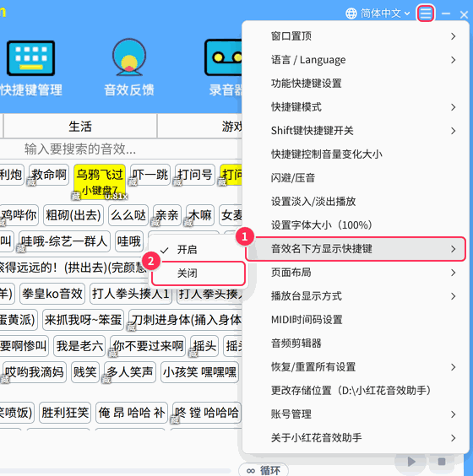
Task: Play the 多人笑声 sound effect
Action: (130, 372)
